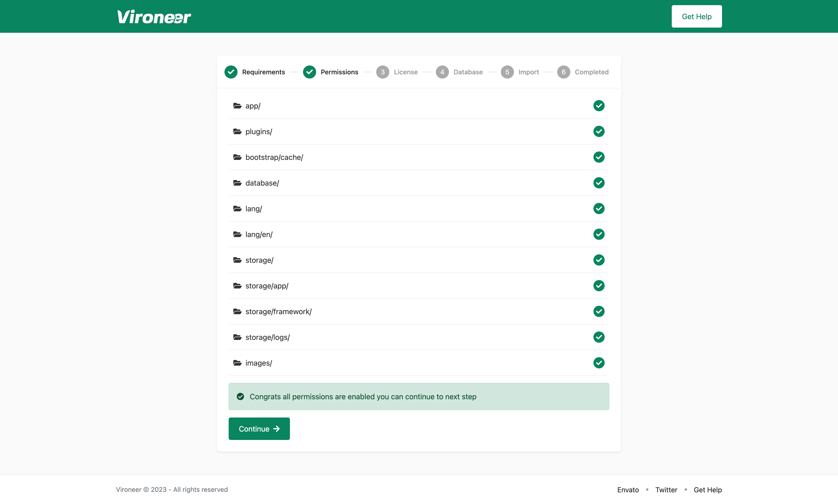
Task: Click the folder icon beside images/
Action: pyautogui.click(x=237, y=363)
